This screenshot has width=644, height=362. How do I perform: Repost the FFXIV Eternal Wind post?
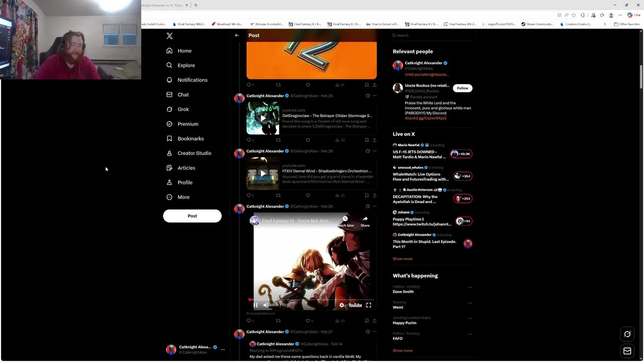[x=278, y=196]
